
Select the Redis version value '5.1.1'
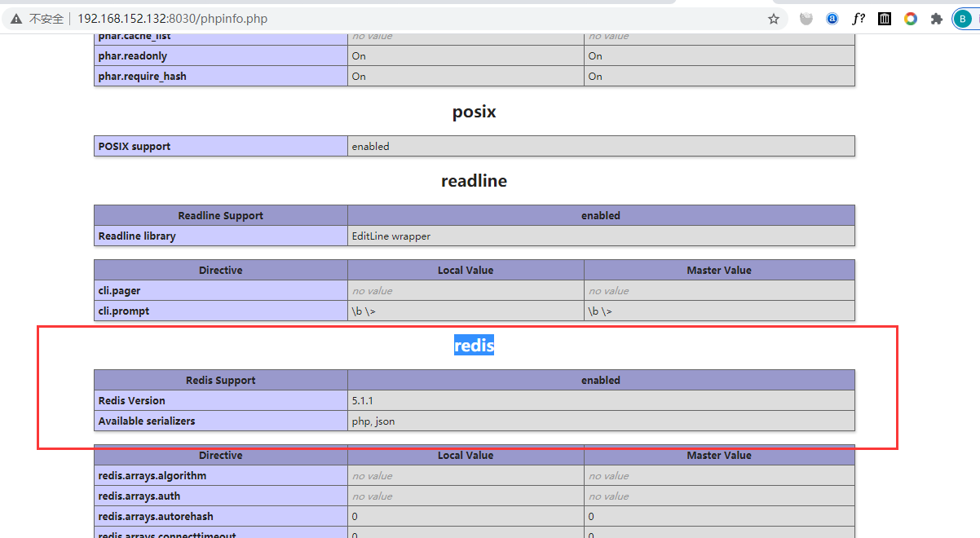click(x=363, y=400)
